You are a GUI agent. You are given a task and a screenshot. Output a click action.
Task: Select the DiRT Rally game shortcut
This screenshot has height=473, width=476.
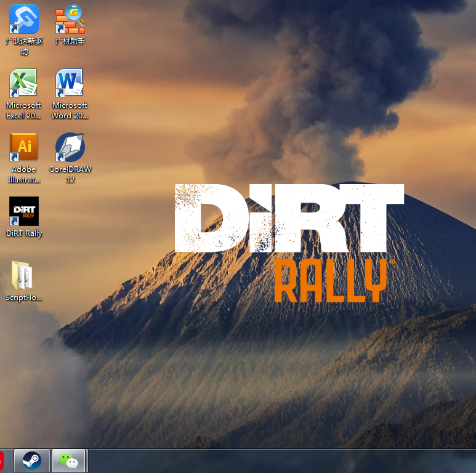[x=23, y=211]
